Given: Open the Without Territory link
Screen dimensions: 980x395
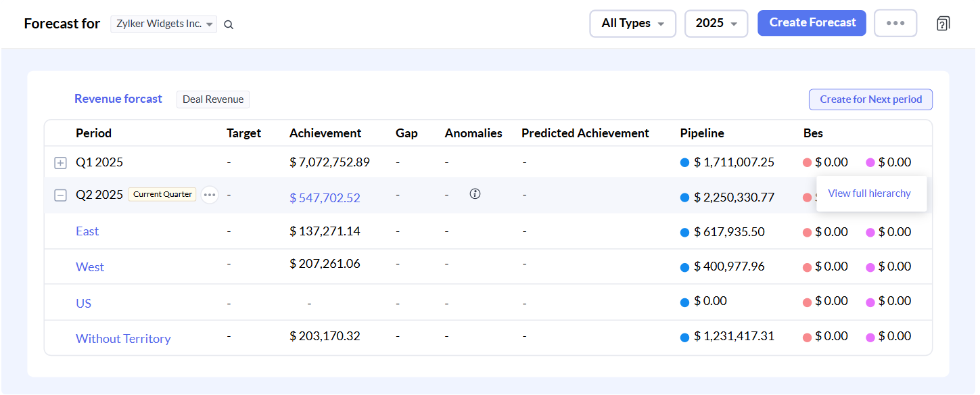Looking at the screenshot, I should tap(123, 339).
